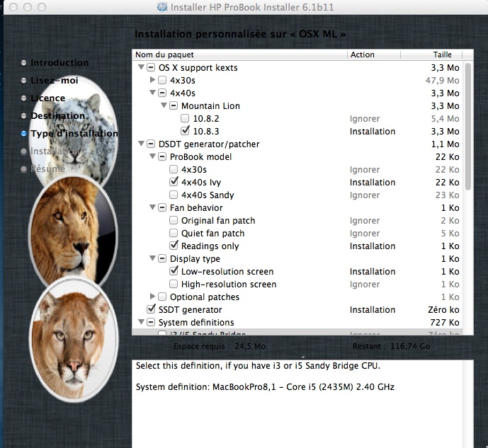Click the SSDT generator row label

pos(190,310)
